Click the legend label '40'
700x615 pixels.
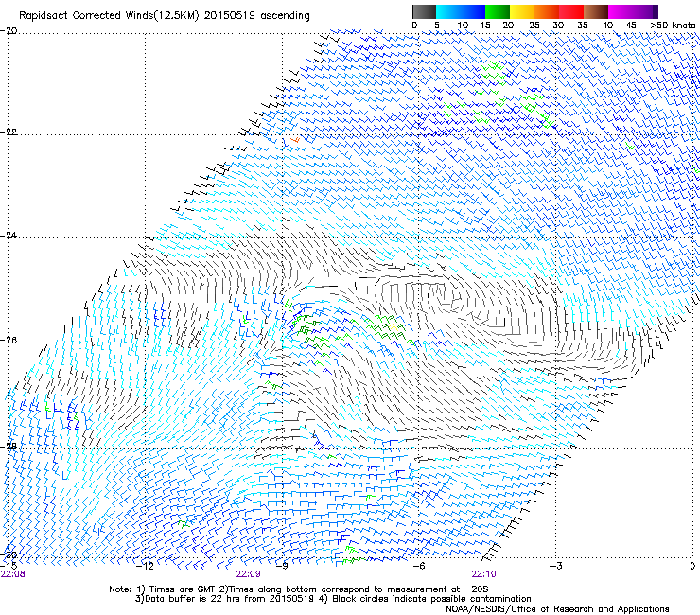[607, 26]
